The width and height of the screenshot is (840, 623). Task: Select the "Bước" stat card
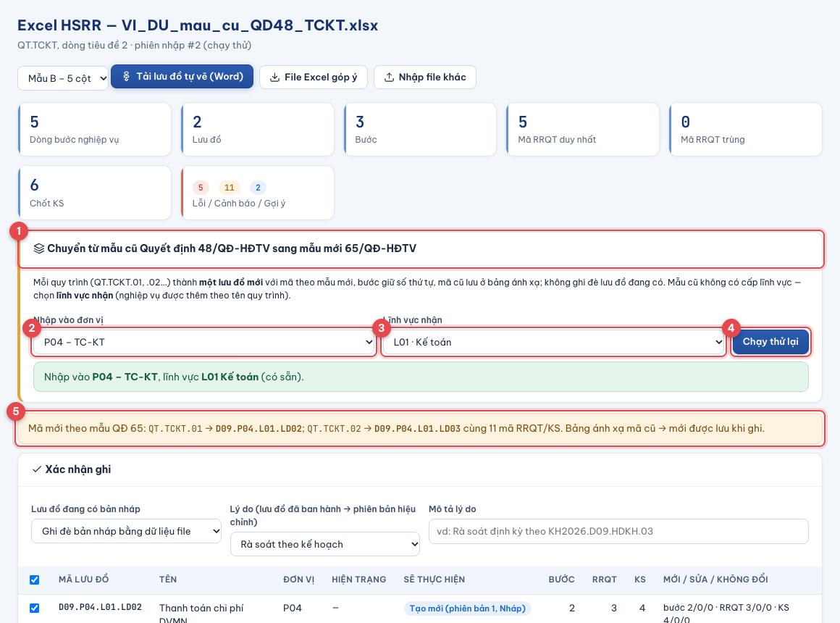421,129
